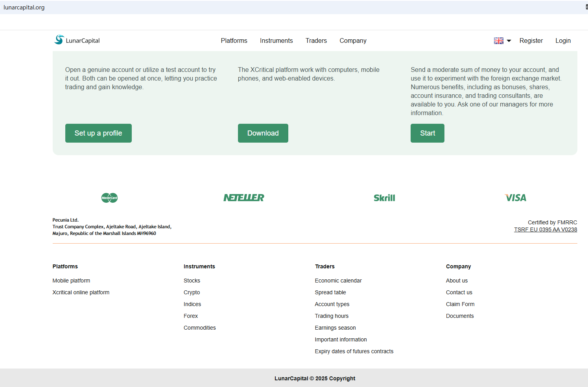Open the Company menu in the header
The width and height of the screenshot is (588, 387).
click(x=353, y=40)
